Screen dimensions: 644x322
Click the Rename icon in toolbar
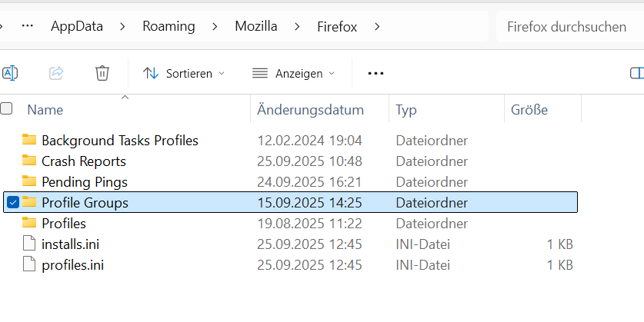[10, 73]
